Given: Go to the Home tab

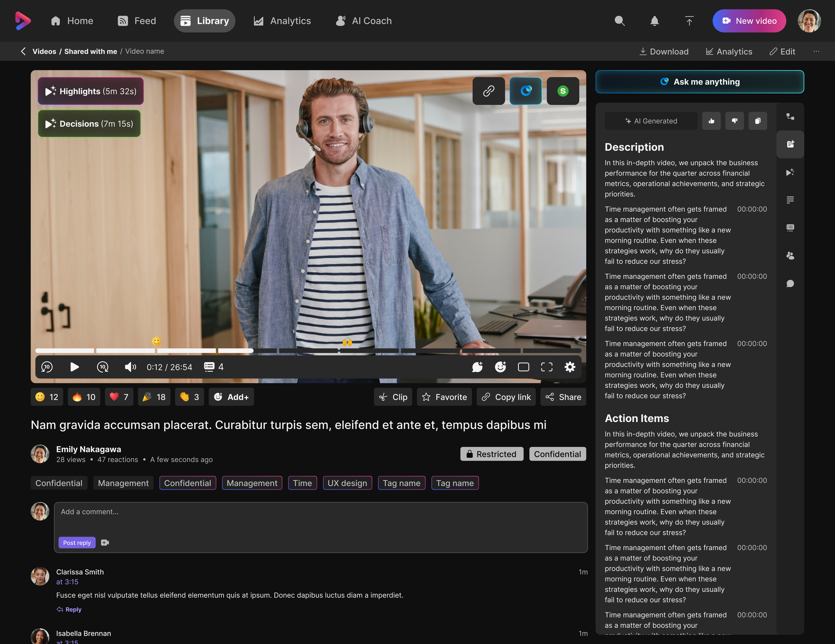Looking at the screenshot, I should pyautogui.click(x=72, y=21).
